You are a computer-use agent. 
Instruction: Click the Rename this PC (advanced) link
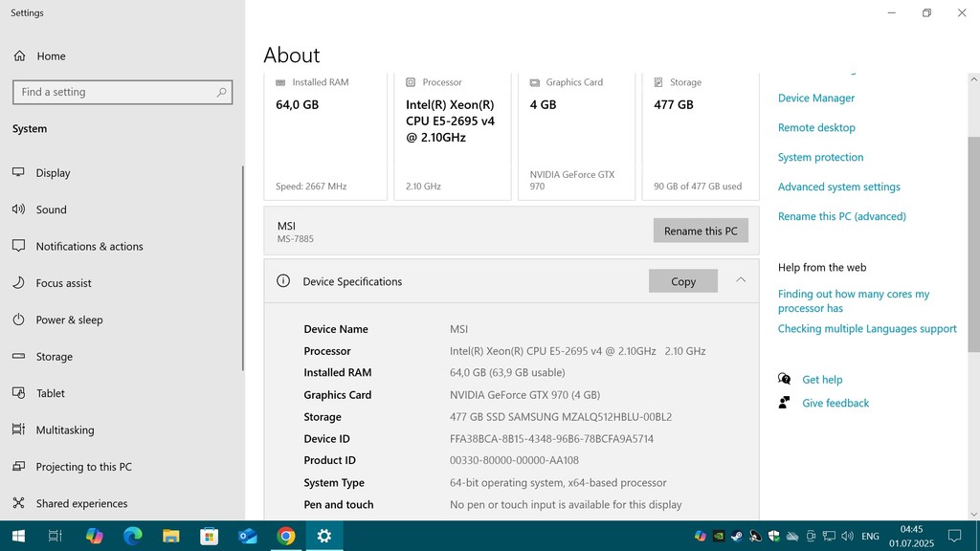[x=842, y=216]
